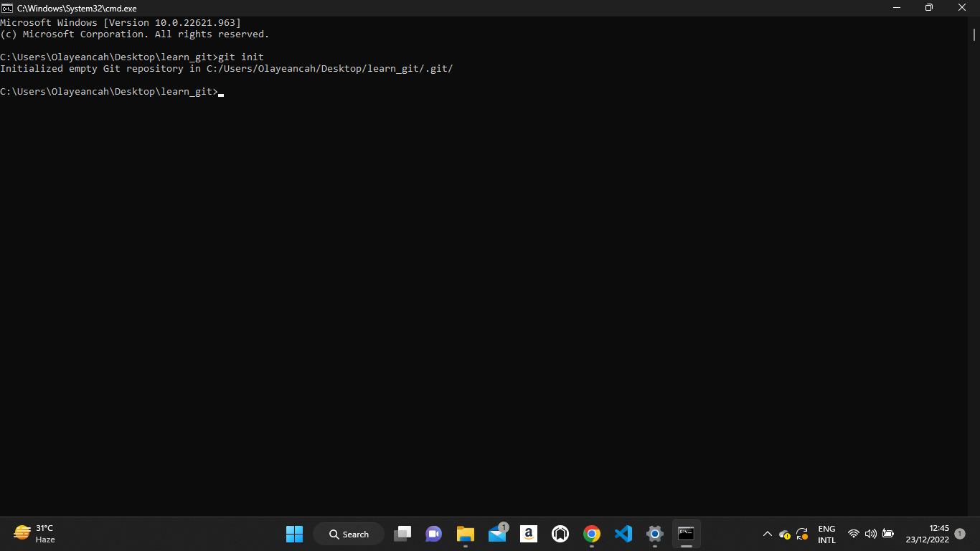Viewport: 980px width, 551px height.
Task: Open the Wi-Fi network tray icon
Action: click(853, 534)
